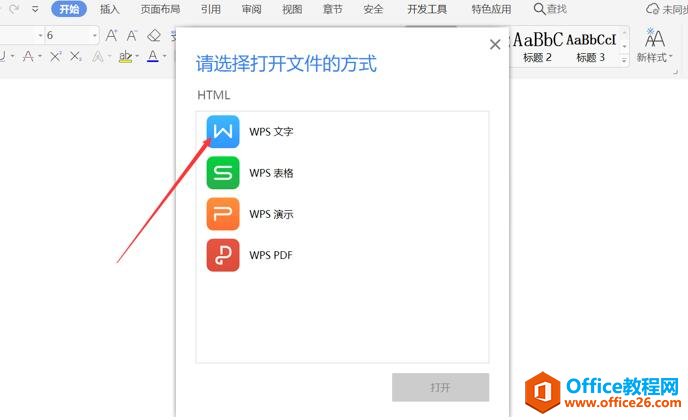Click the 打开 button in the dialog

tap(441, 387)
